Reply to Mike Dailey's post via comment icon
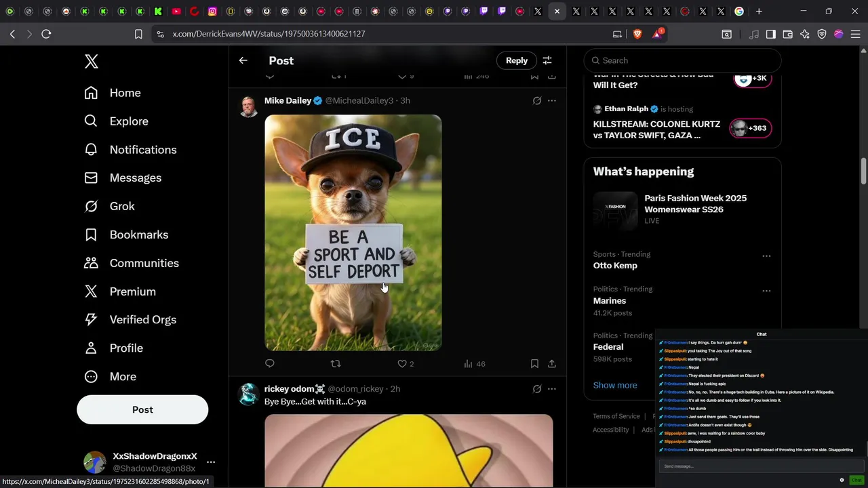 point(270,364)
